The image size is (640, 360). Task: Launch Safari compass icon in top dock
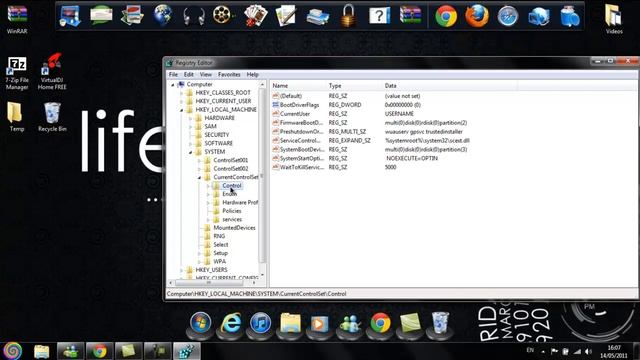(x=508, y=16)
